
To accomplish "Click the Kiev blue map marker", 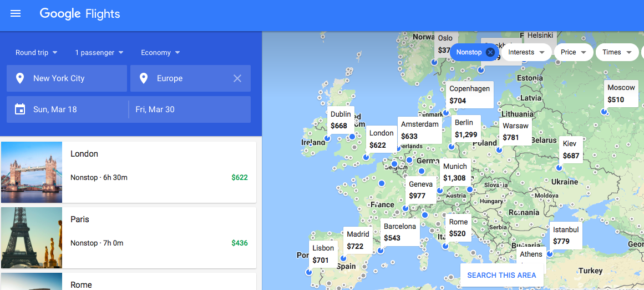I will (x=559, y=168).
